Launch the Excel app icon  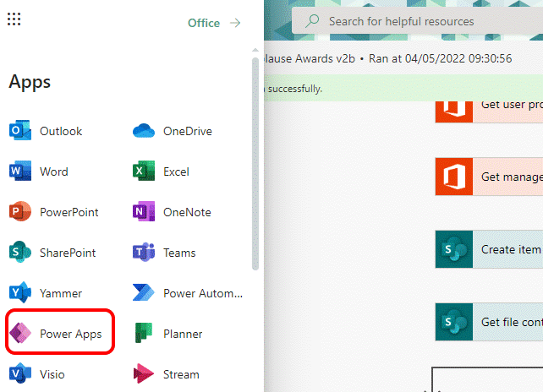click(x=144, y=171)
